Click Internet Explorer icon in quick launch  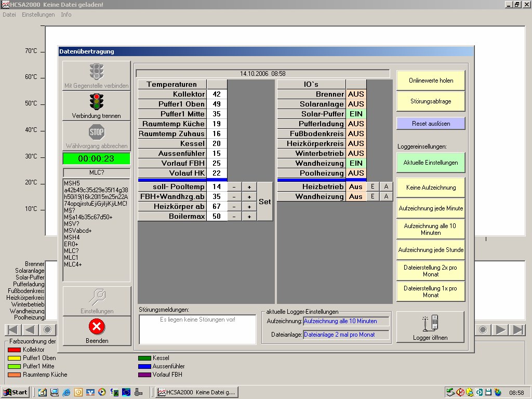(66, 392)
